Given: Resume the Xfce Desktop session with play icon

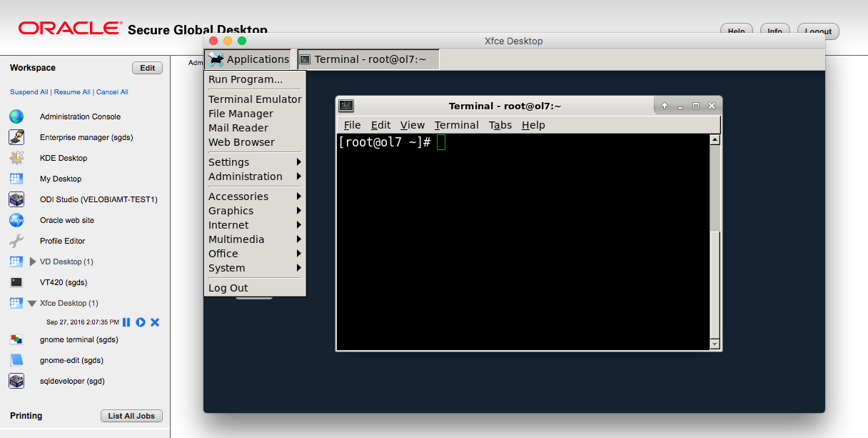Looking at the screenshot, I should (x=141, y=322).
